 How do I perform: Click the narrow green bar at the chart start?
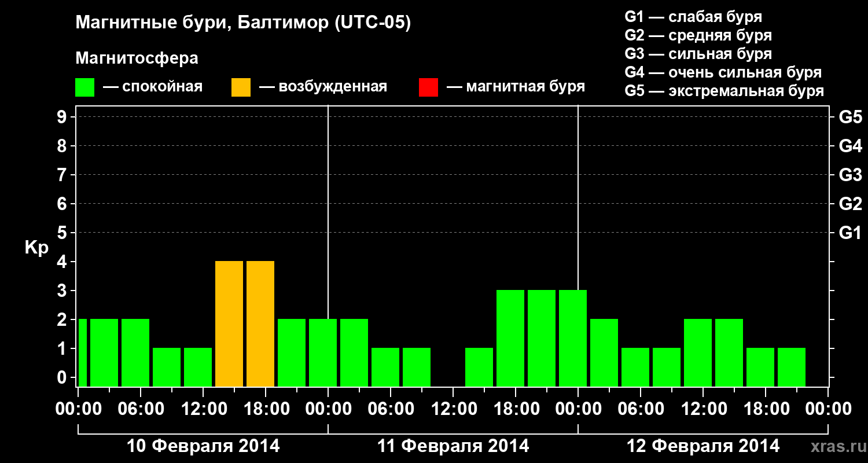tap(83, 352)
